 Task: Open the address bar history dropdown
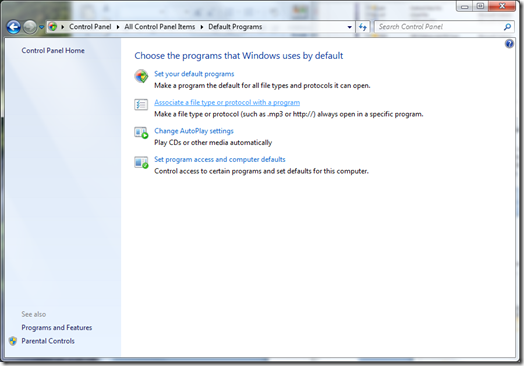point(350,27)
